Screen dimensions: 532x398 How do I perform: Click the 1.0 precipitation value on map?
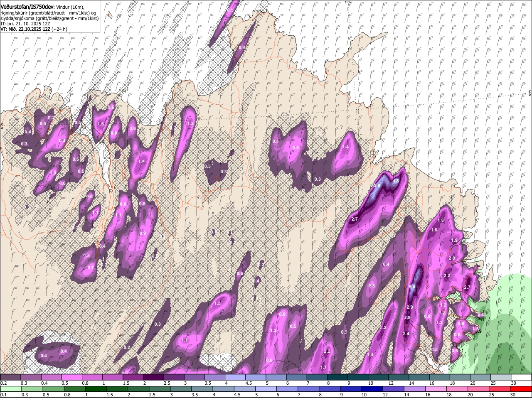(x=53, y=173)
